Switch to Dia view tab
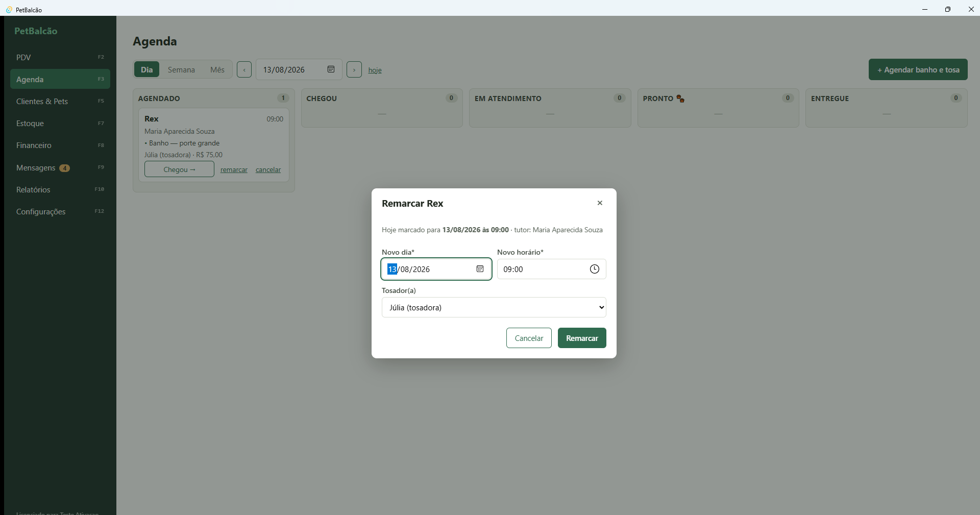The image size is (980, 515). click(x=146, y=69)
